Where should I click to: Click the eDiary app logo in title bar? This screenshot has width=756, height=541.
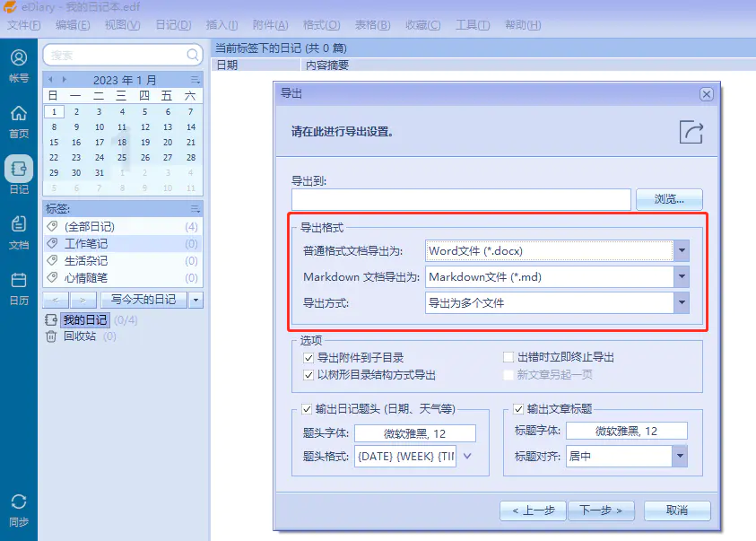10,7
